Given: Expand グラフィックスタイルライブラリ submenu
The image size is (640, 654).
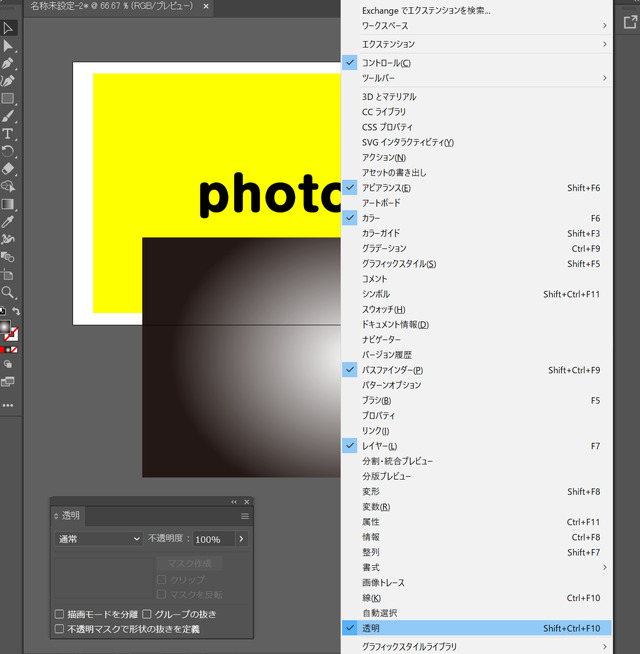Looking at the screenshot, I should pos(476,646).
